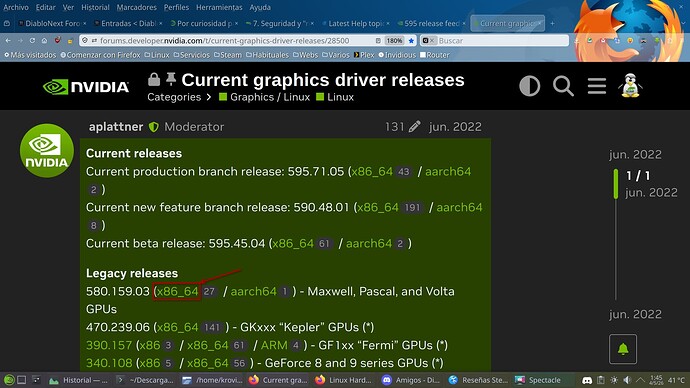Expand the Habituales bookmarks folder
Screen dimensions: 690x388
[267, 55]
